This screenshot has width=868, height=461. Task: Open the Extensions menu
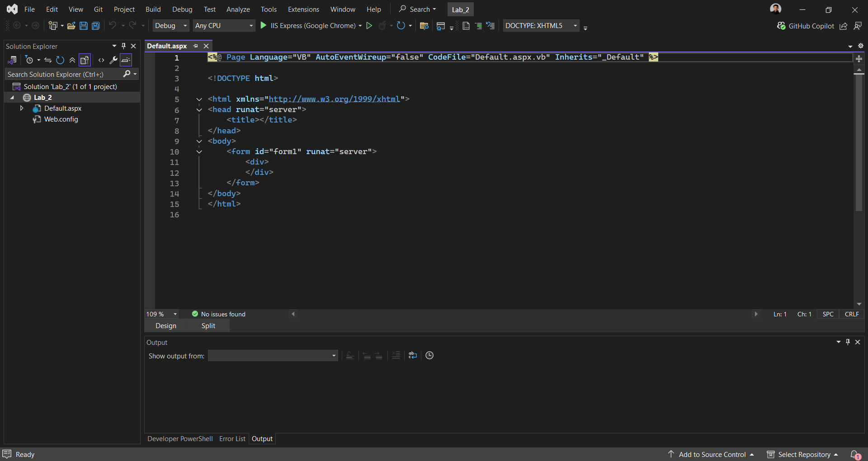pos(303,9)
